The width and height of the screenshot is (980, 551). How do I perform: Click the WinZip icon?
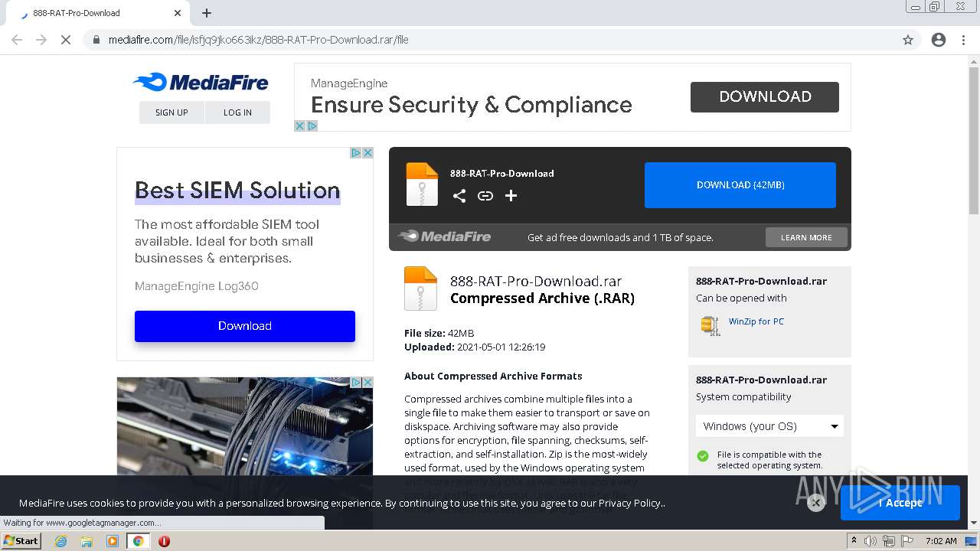(x=710, y=325)
